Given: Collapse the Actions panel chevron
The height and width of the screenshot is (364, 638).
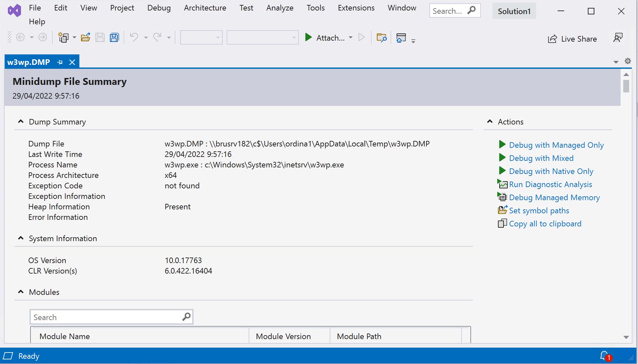Looking at the screenshot, I should (490, 122).
